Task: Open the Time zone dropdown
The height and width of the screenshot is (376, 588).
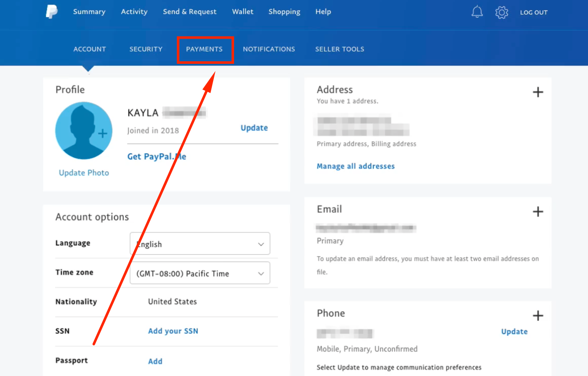Action: [x=200, y=273]
